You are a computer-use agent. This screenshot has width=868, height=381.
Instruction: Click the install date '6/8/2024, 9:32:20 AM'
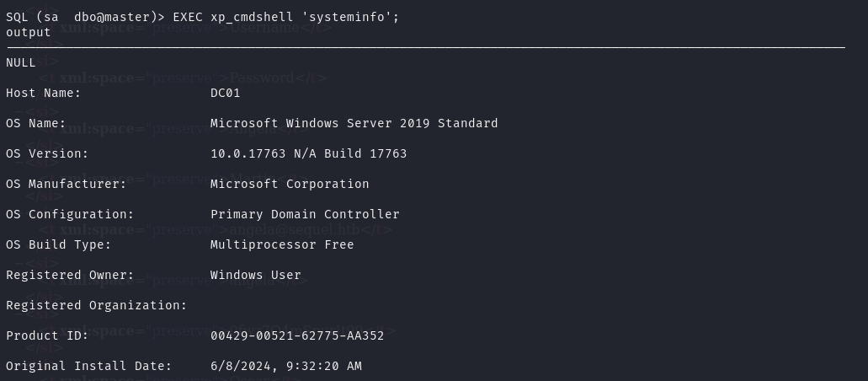click(285, 366)
